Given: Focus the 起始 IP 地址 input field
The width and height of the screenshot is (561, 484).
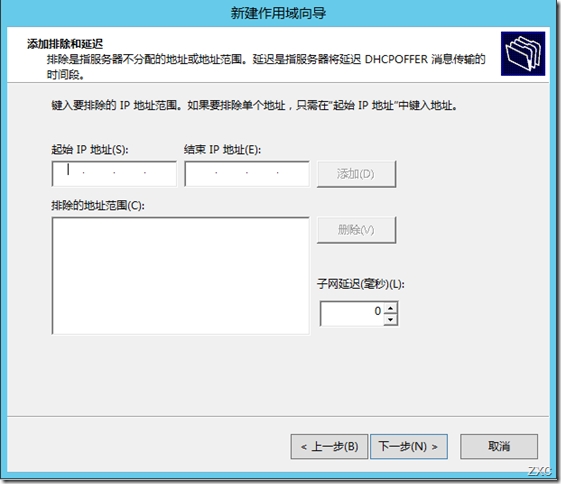Looking at the screenshot, I should (x=114, y=173).
